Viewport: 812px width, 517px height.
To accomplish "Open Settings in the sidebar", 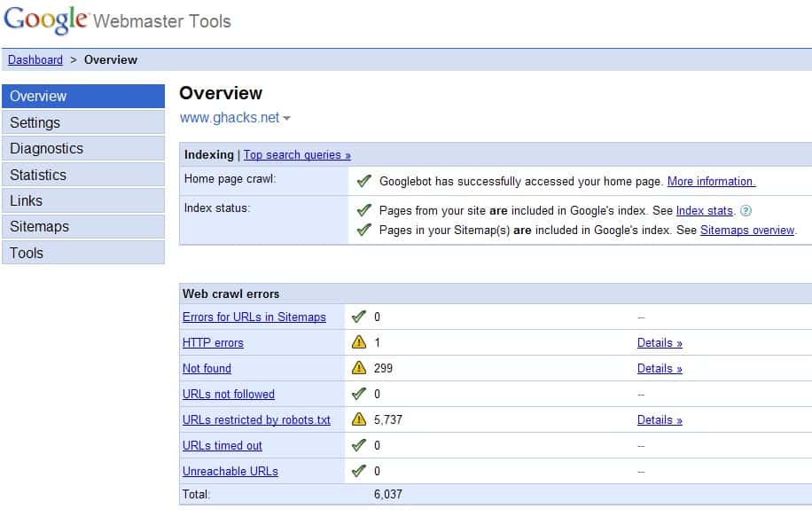I will pyautogui.click(x=83, y=122).
